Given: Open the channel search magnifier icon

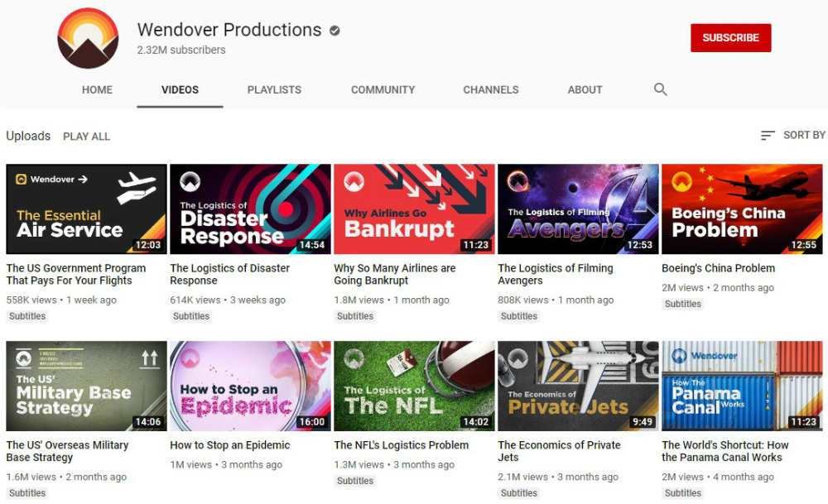Looking at the screenshot, I should pos(660,89).
